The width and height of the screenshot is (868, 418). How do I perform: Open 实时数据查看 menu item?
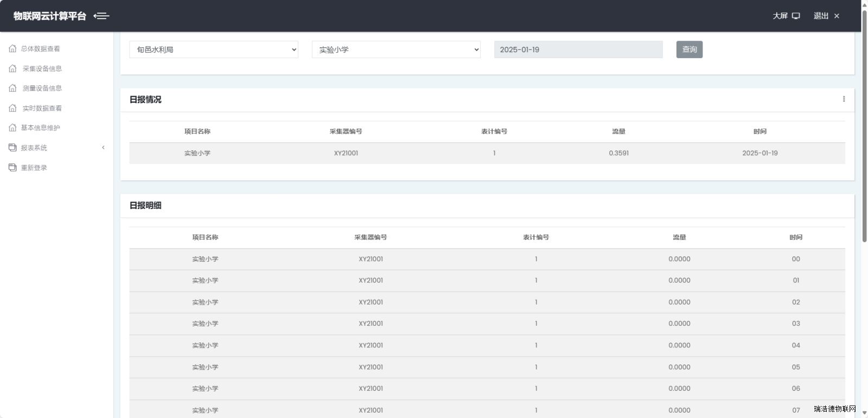[x=42, y=108]
